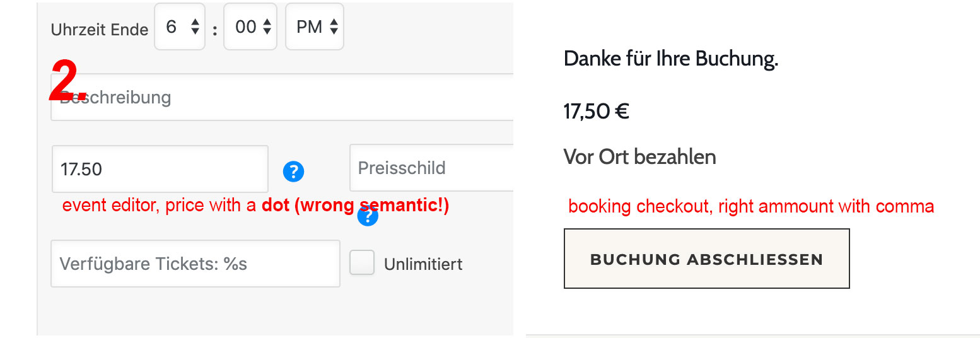The height and width of the screenshot is (338, 980).
Task: Click the red event editor annotation text
Action: click(255, 206)
